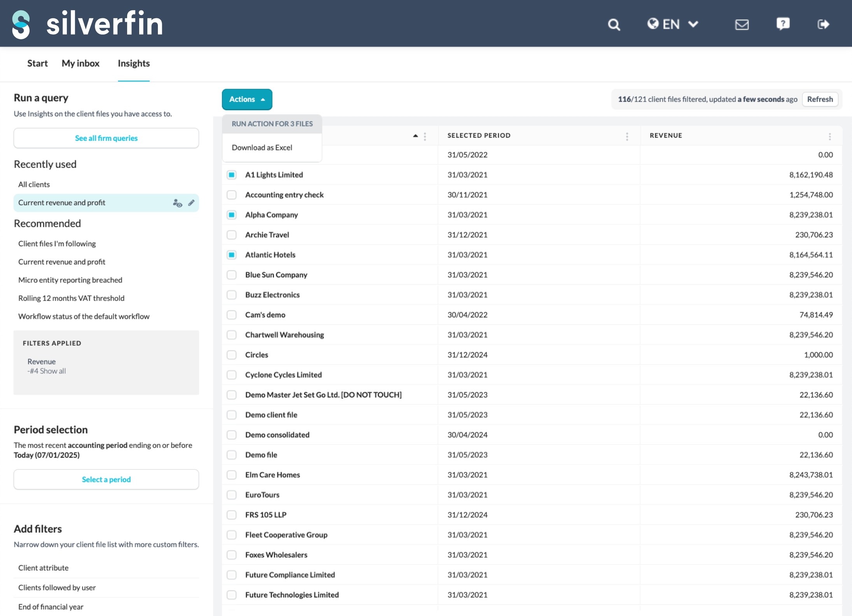Uncheck the Atlantic Hotels checkbox
The width and height of the screenshot is (852, 616).
(231, 255)
